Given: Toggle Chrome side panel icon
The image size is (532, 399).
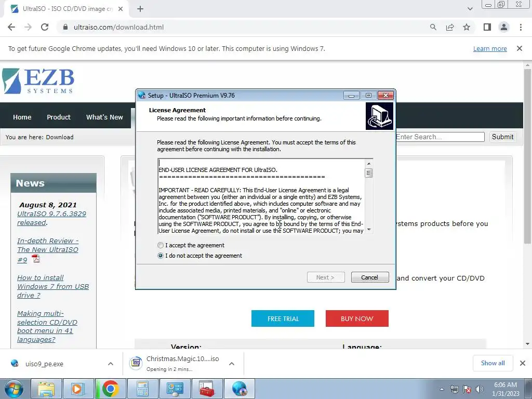Looking at the screenshot, I should [487, 27].
